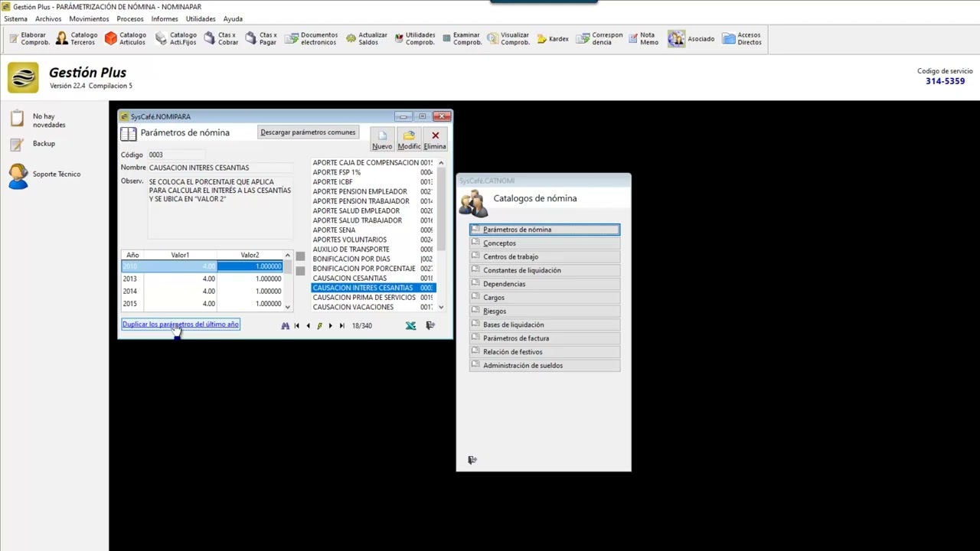Select year 2014 row in grid
Screen dimensions: 980x551
pyautogui.click(x=202, y=291)
